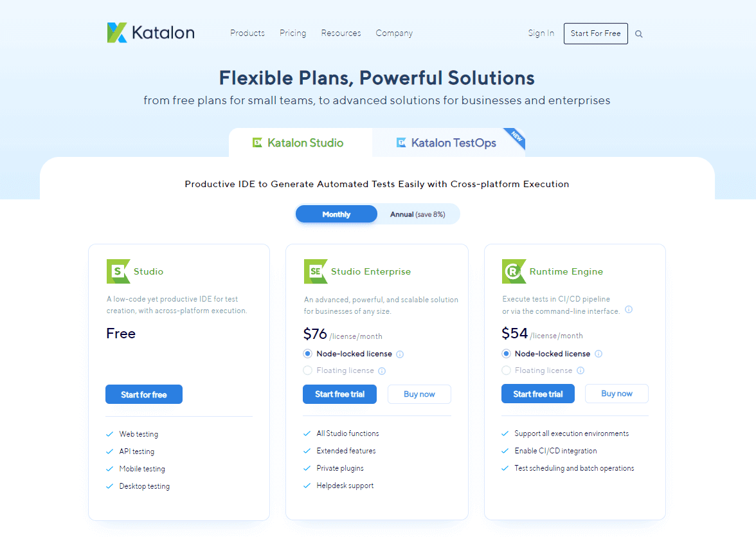The image size is (756, 537).
Task: Click Buy now for Studio Enterprise
Action: [419, 394]
